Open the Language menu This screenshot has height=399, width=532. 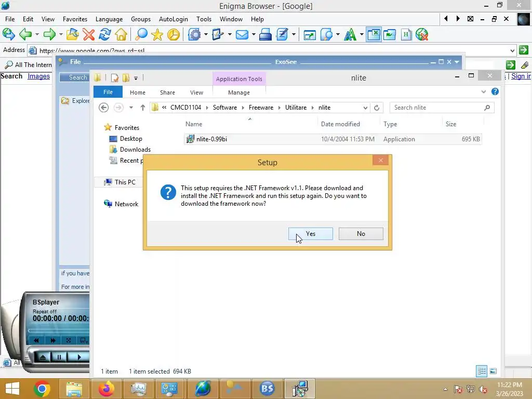click(x=109, y=19)
